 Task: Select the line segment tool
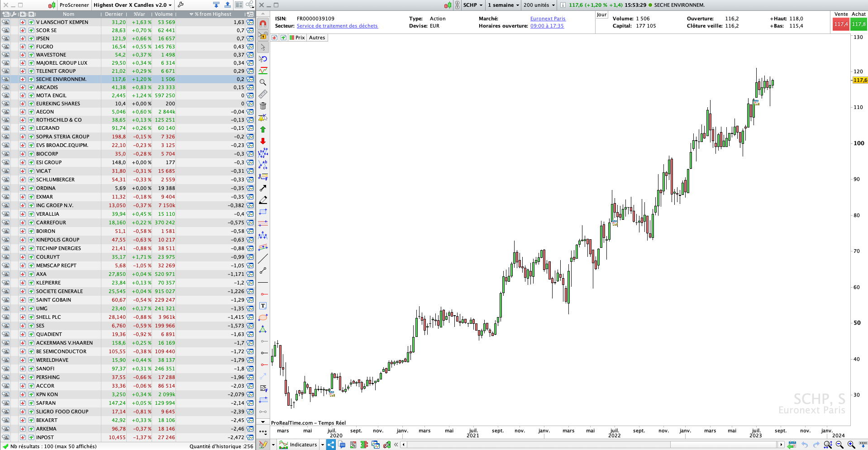click(x=262, y=270)
